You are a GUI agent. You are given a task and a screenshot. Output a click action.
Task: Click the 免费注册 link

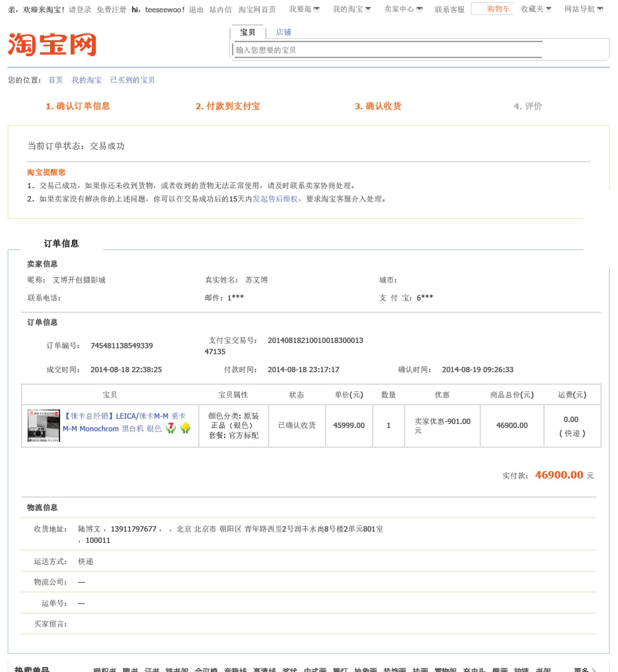tap(112, 10)
